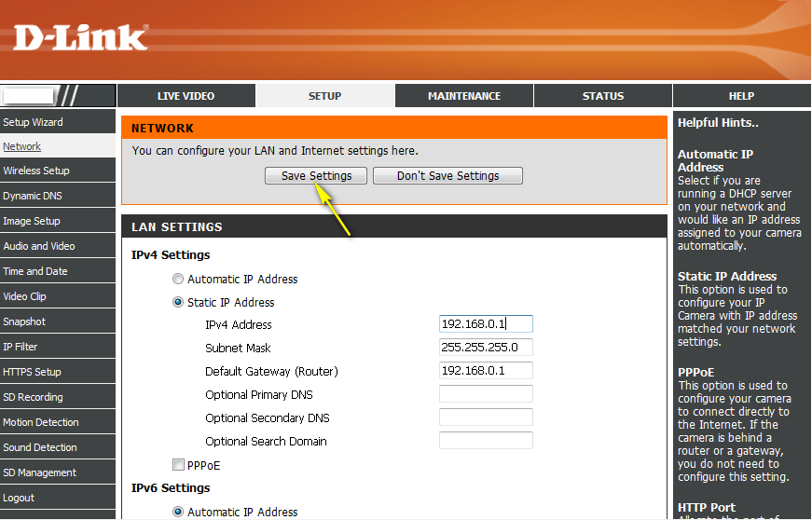
Task: Navigate to Motion Detection settings
Action: 41,422
